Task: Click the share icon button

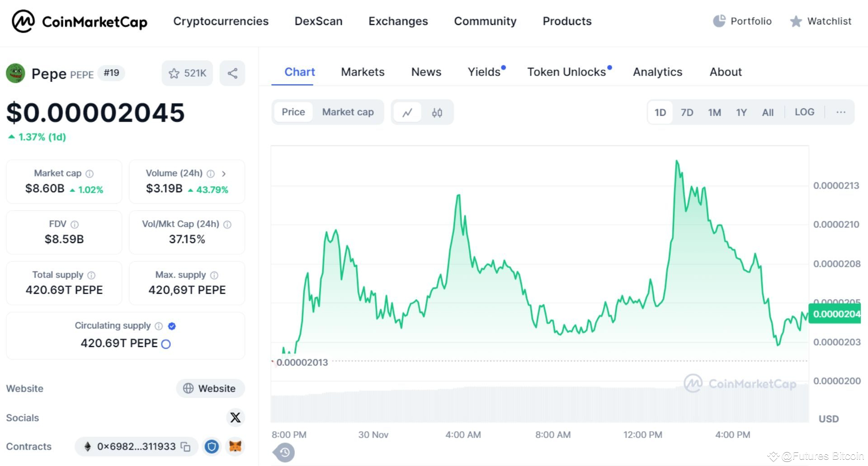Action: pos(232,73)
